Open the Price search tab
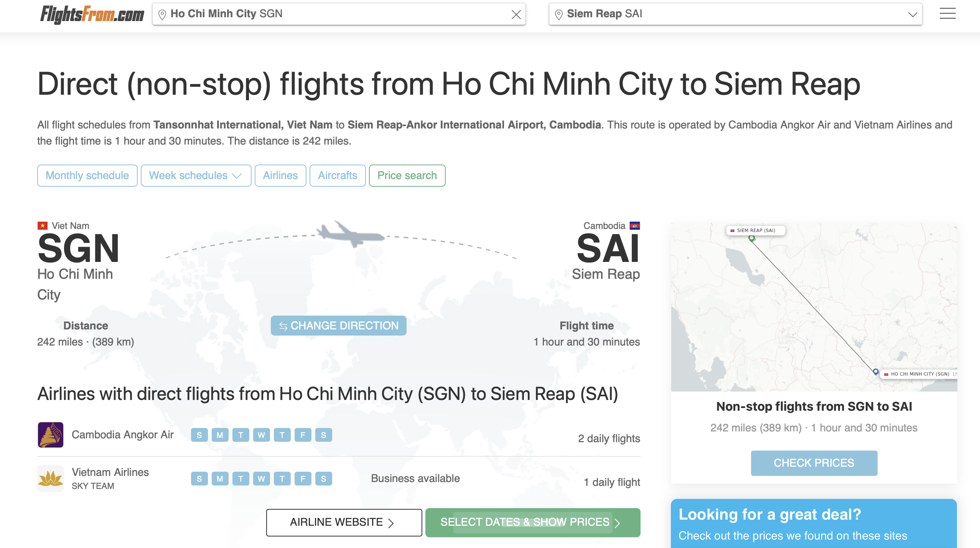Screen dimensions: 980x548 407,176
